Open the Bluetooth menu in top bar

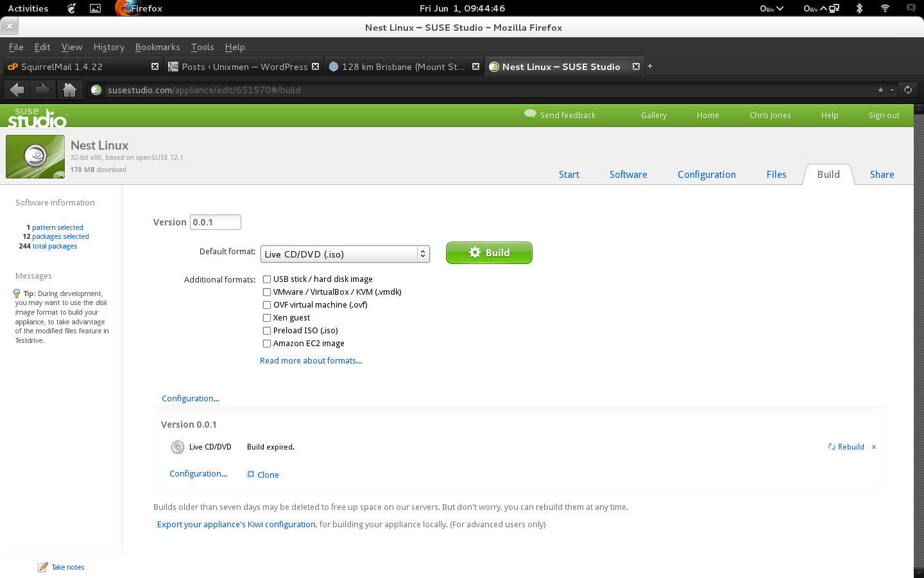859,8
